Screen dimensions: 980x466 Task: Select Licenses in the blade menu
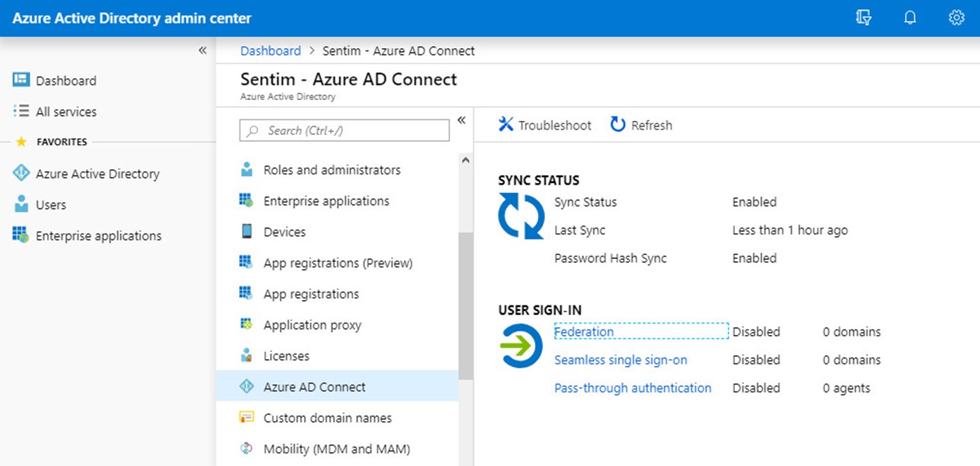click(x=286, y=356)
